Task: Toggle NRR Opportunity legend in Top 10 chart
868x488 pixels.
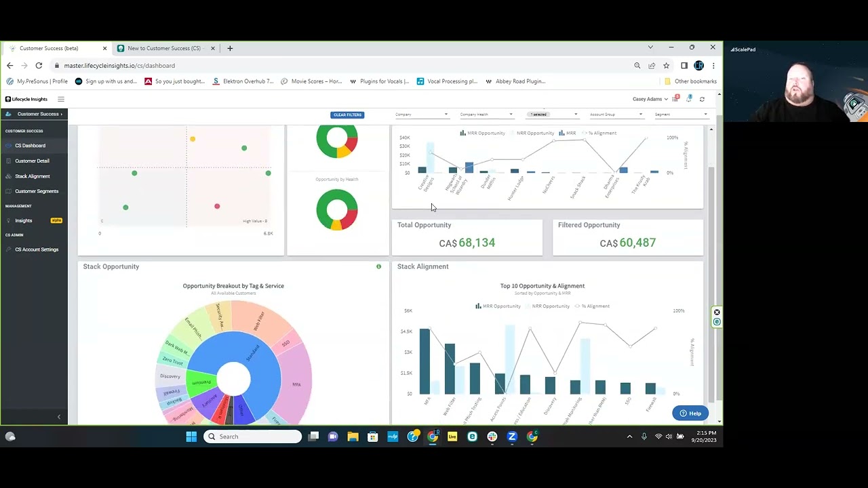Action: pos(548,306)
